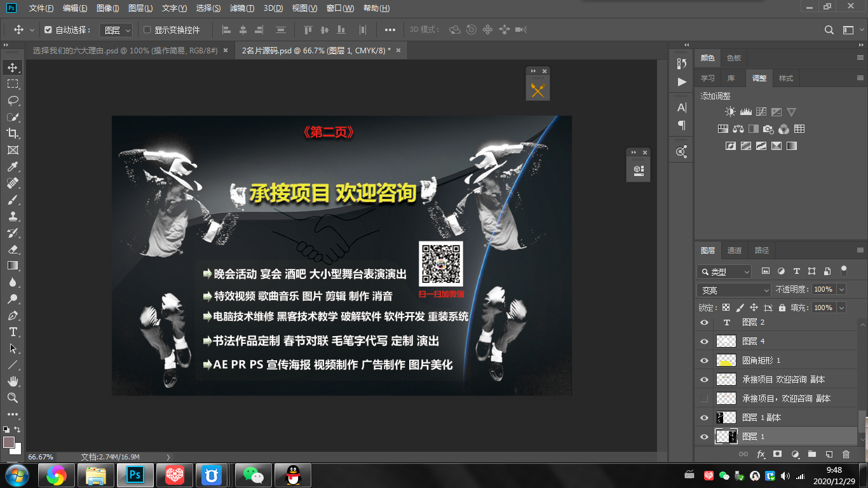Open the workspace switcher dropdown
The height and width of the screenshot is (488, 868).
[x=848, y=30]
